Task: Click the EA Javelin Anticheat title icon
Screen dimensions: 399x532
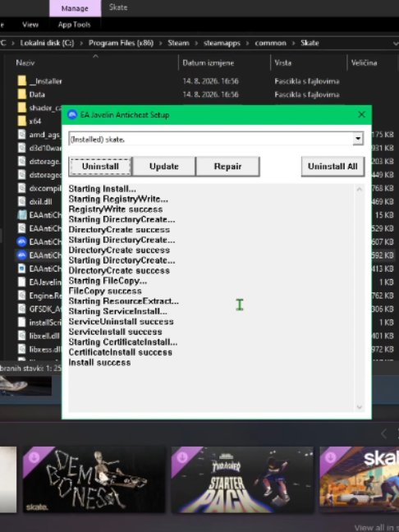Action: point(72,115)
